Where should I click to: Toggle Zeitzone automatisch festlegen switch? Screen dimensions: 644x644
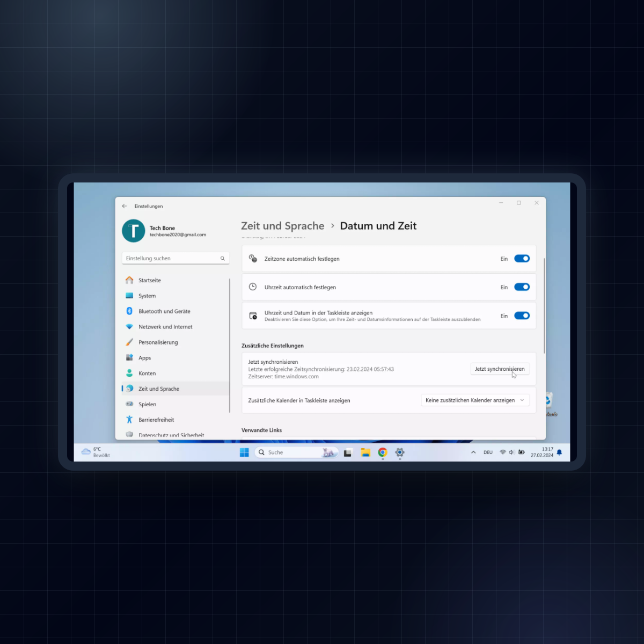point(522,259)
